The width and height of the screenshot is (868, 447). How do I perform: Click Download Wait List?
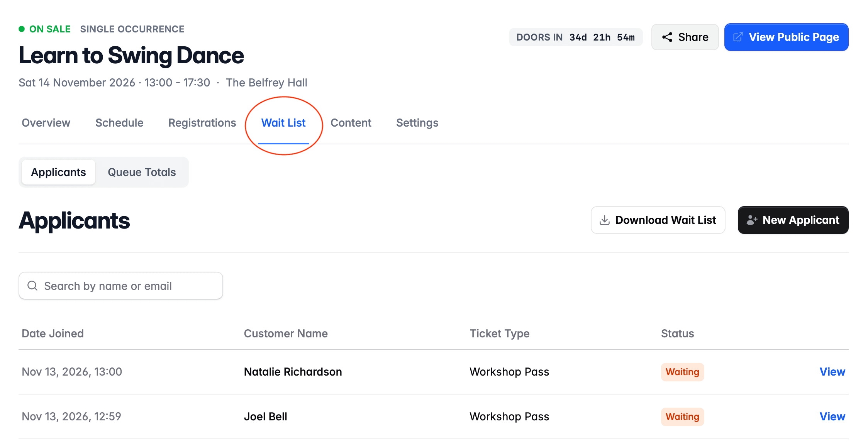(x=658, y=220)
